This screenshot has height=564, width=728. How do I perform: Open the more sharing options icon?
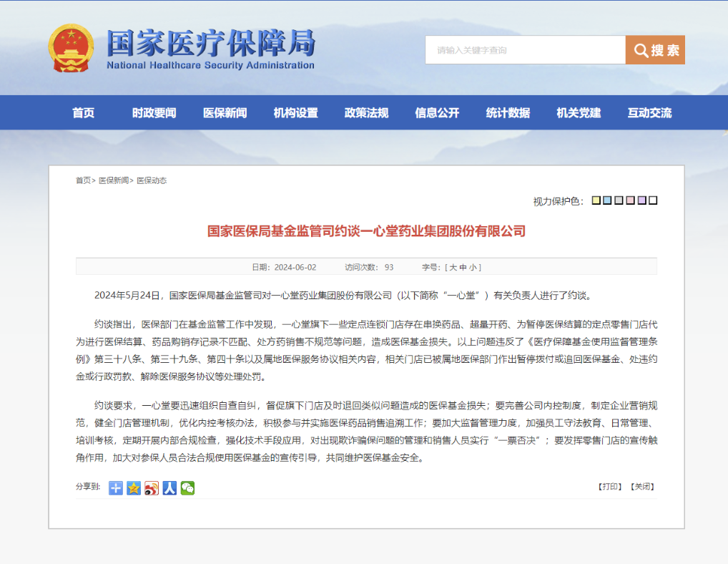115,487
